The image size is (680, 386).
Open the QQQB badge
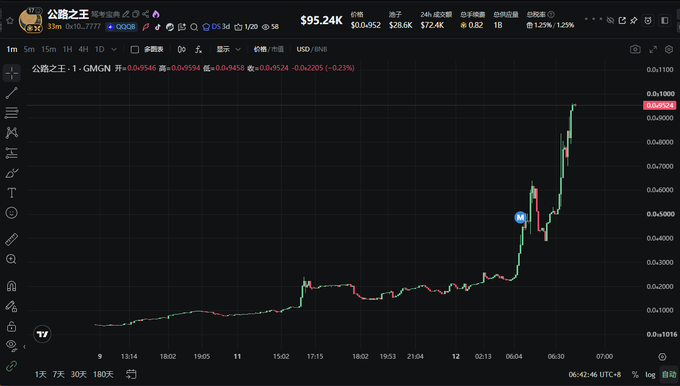121,26
